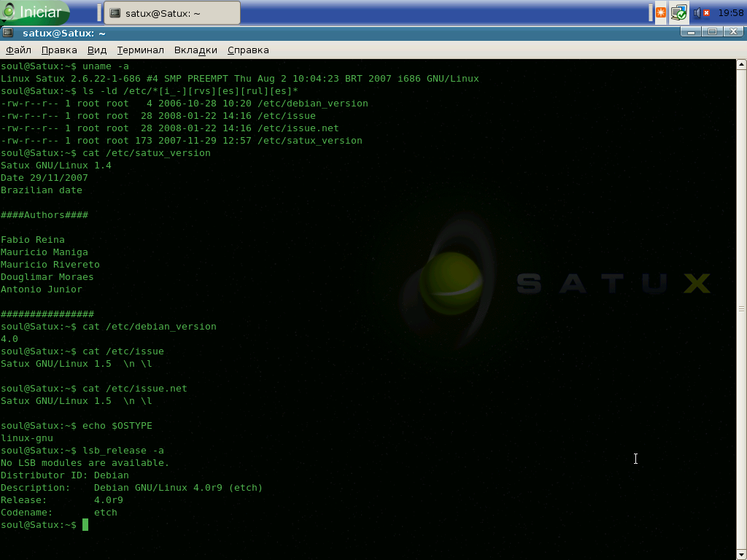Click the author name 'Douglimar Moraes'
Image resolution: width=747 pixels, height=560 pixels.
click(47, 276)
